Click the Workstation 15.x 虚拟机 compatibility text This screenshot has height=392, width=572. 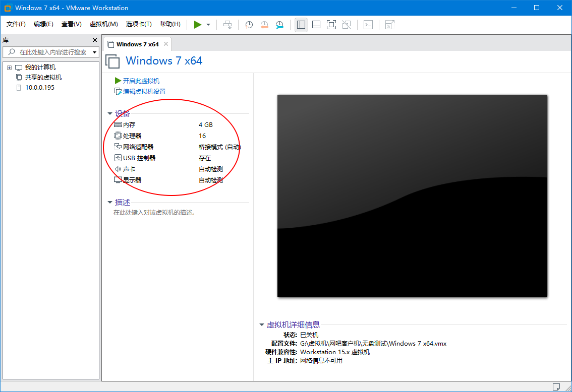point(335,352)
